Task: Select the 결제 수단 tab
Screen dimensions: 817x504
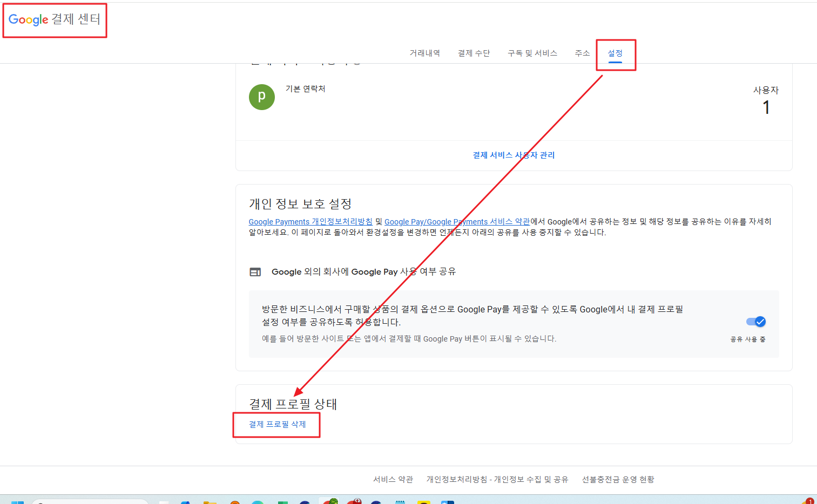Action: click(474, 53)
